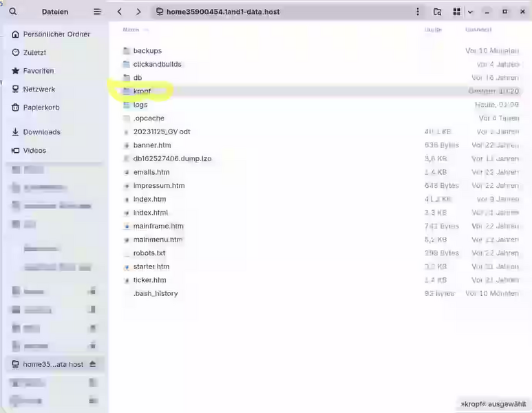
Task: Click the trash icon beside Papierkorb
Action: coord(15,107)
